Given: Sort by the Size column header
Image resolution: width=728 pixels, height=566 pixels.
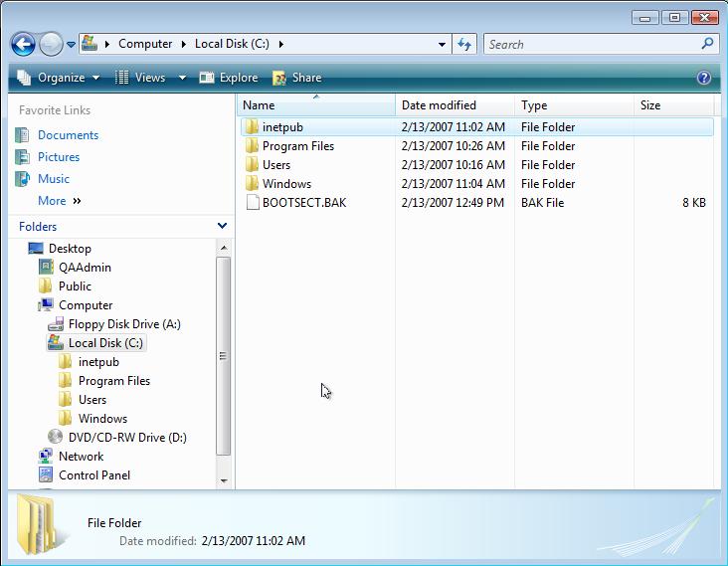Looking at the screenshot, I should [x=674, y=104].
